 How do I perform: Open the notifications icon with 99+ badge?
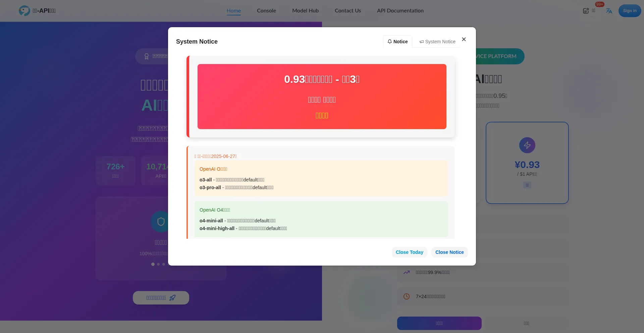586,11
